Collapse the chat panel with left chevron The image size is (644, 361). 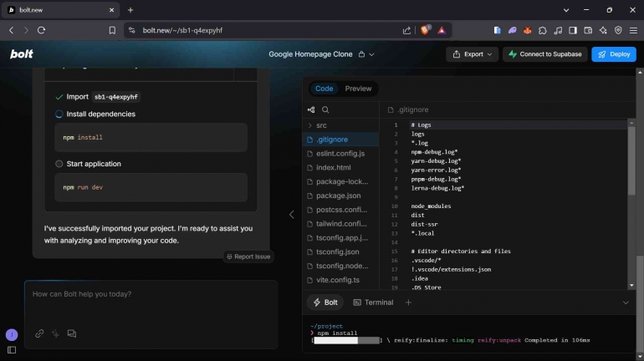291,214
